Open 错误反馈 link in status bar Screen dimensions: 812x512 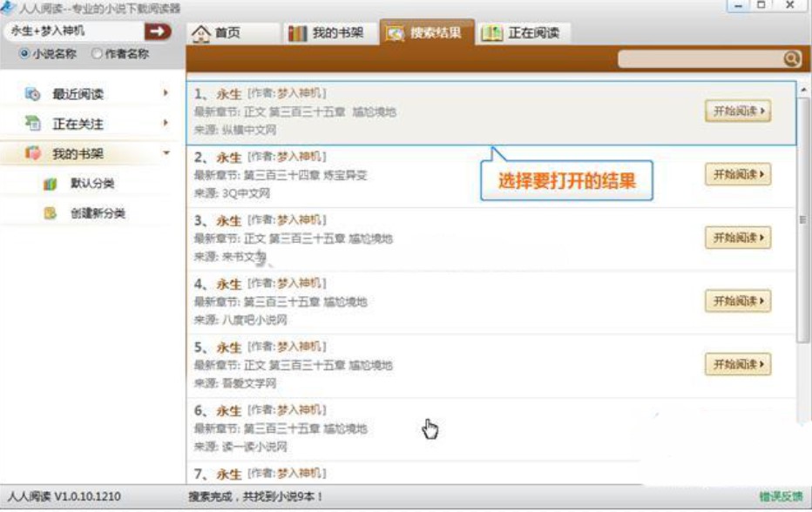(x=781, y=496)
